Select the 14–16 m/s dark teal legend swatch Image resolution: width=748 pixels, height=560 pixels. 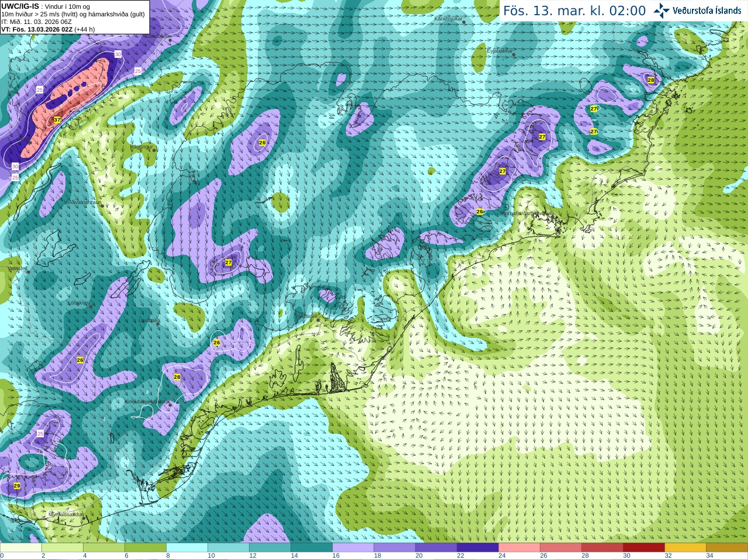coord(311,548)
